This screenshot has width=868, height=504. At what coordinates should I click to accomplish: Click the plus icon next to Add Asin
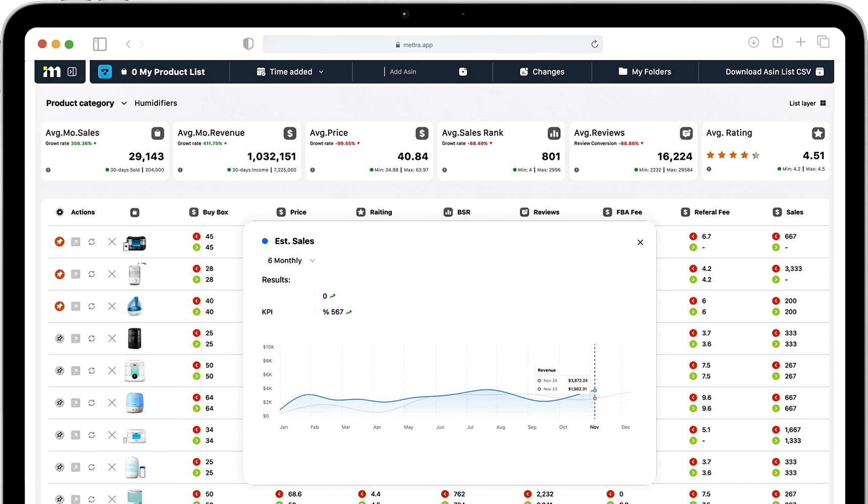click(463, 72)
